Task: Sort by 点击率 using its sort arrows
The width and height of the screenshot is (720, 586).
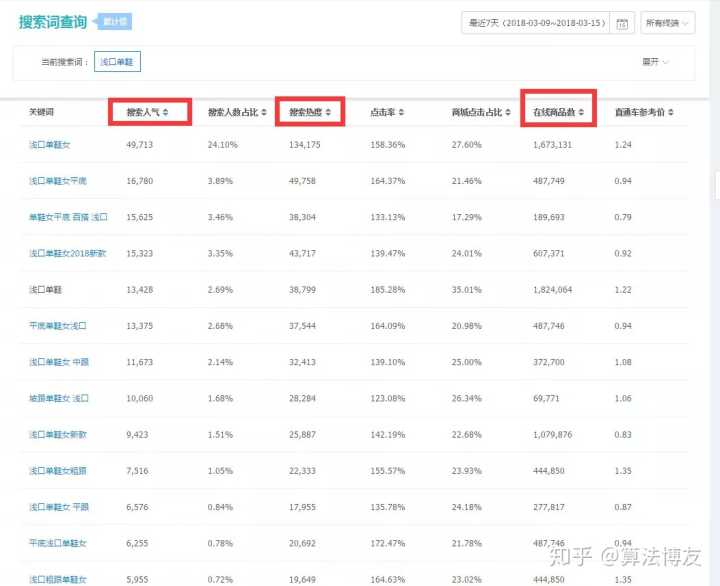Action: (x=401, y=113)
